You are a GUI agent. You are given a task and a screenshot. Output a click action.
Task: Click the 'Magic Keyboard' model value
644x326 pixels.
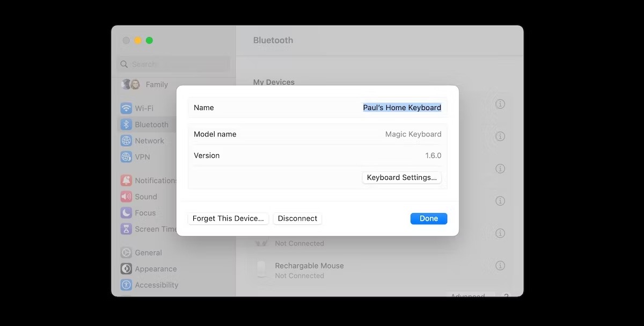click(x=413, y=134)
